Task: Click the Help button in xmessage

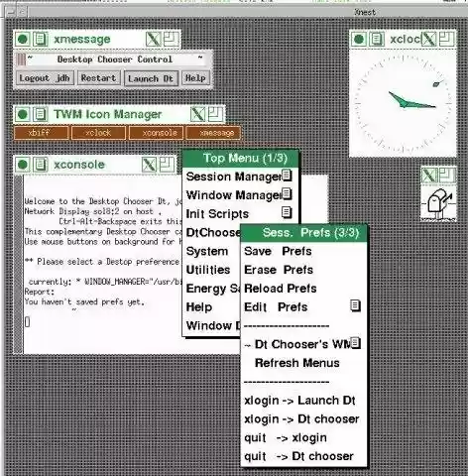Action: [195, 78]
